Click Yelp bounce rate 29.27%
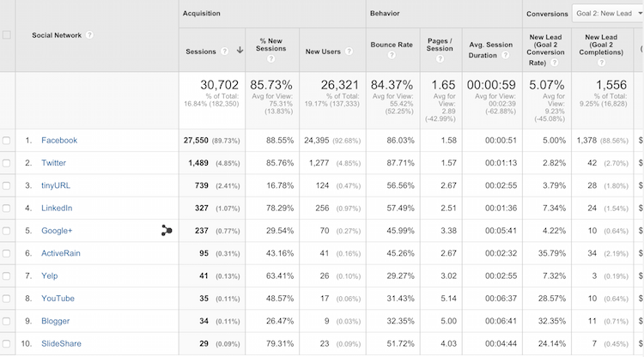The height and width of the screenshot is (357, 644). coord(400,275)
